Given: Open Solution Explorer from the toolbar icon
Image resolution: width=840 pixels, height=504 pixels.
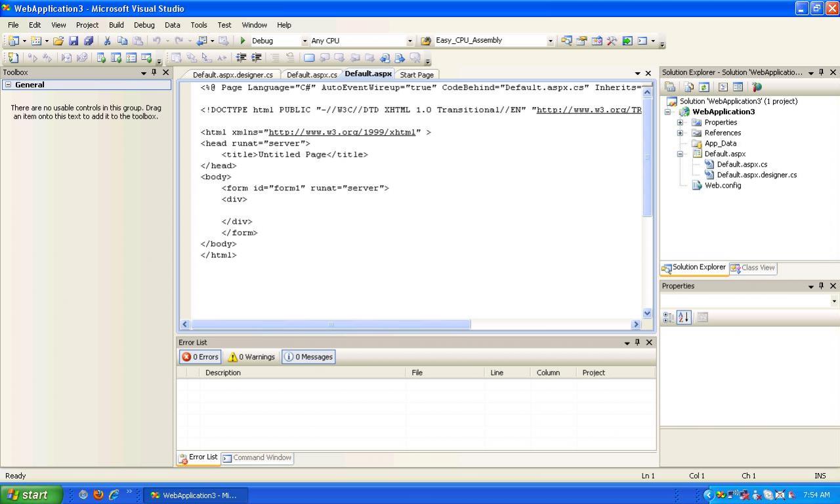Looking at the screenshot, I should pyautogui.click(x=566, y=41).
